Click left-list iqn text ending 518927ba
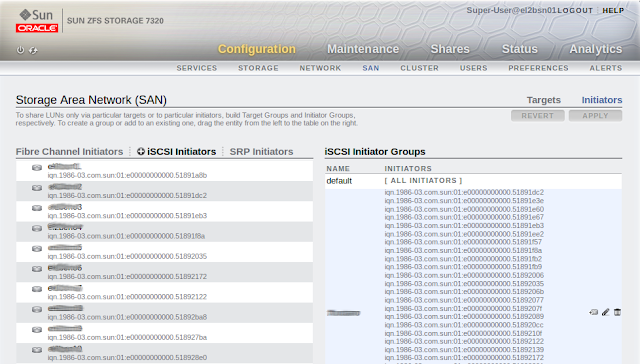 pos(127,337)
